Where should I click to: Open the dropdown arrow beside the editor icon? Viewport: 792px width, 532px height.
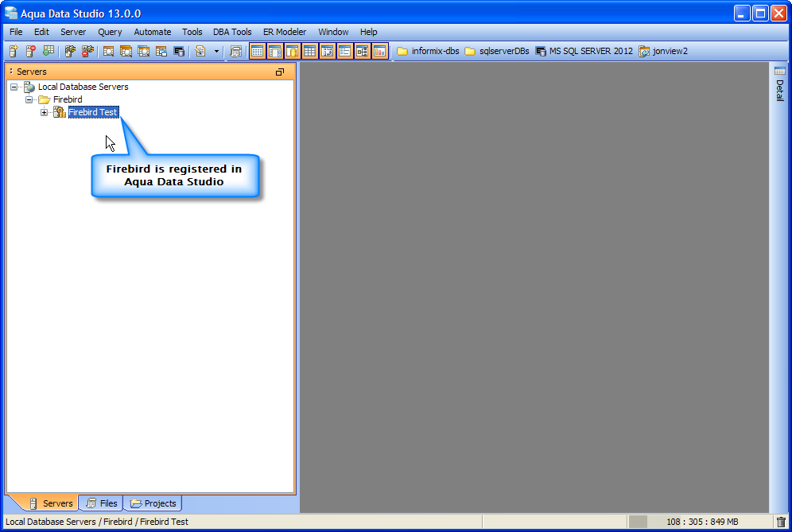216,51
